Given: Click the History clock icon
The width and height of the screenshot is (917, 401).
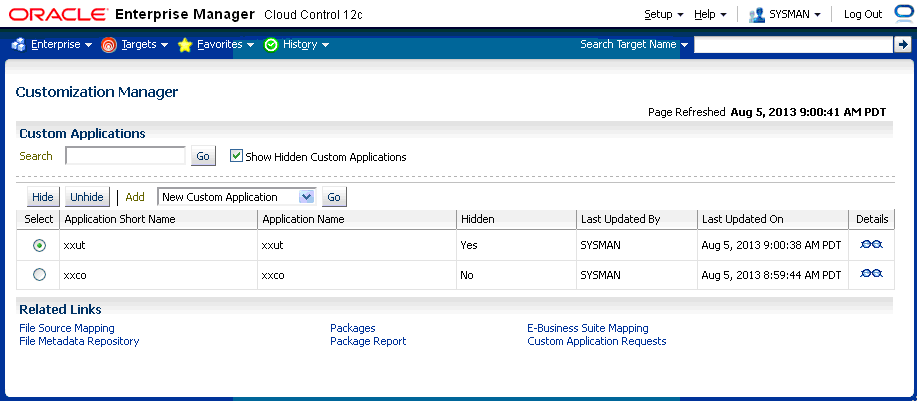Looking at the screenshot, I should (x=271, y=45).
